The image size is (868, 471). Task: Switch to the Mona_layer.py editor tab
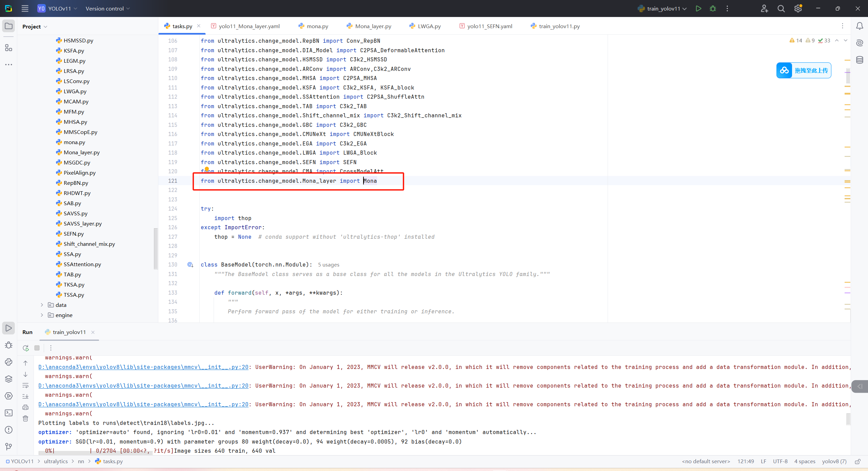(373, 26)
